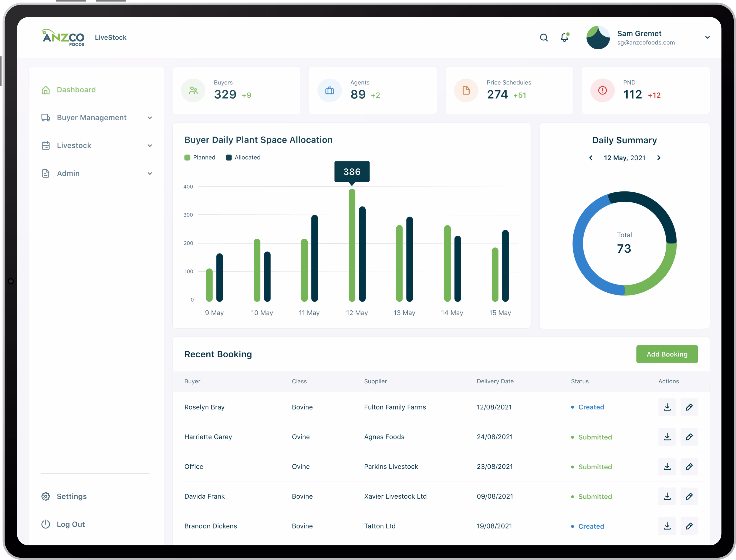This screenshot has height=560, width=736.
Task: Click the Log Out power icon
Action: point(46,524)
